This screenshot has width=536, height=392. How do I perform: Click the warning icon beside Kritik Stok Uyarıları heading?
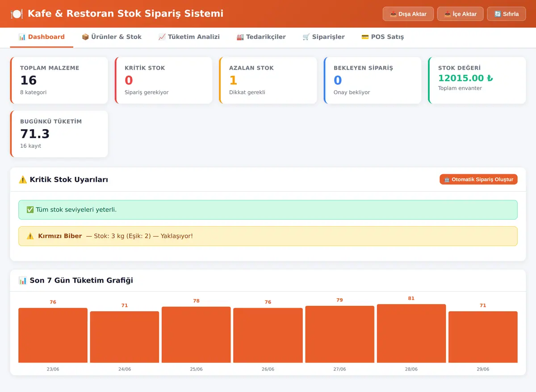[x=23, y=179]
